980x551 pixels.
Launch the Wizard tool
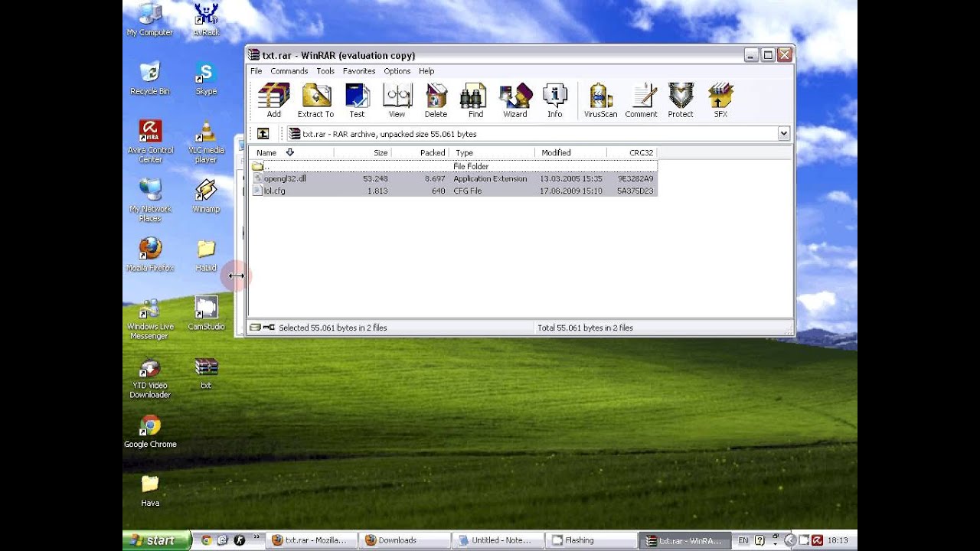pyautogui.click(x=515, y=100)
